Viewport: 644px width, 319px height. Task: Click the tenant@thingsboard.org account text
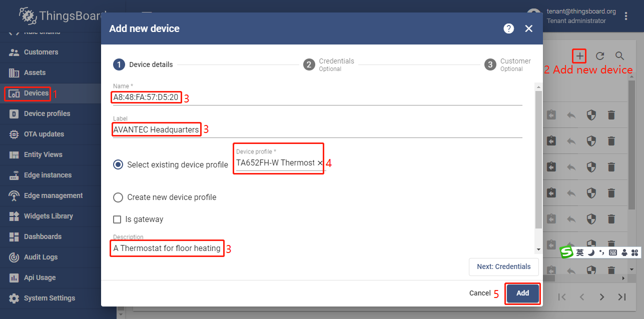581,11
